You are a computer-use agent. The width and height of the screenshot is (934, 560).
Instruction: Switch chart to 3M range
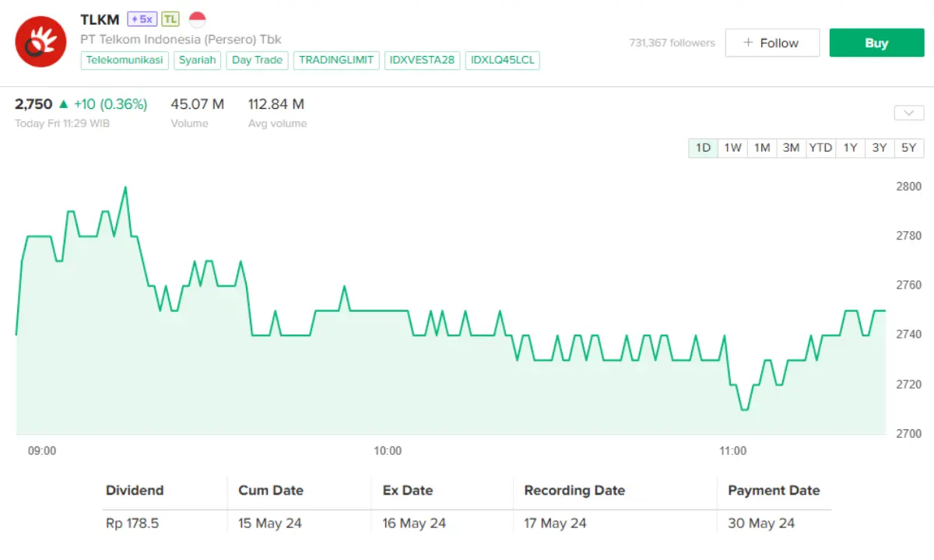click(791, 148)
